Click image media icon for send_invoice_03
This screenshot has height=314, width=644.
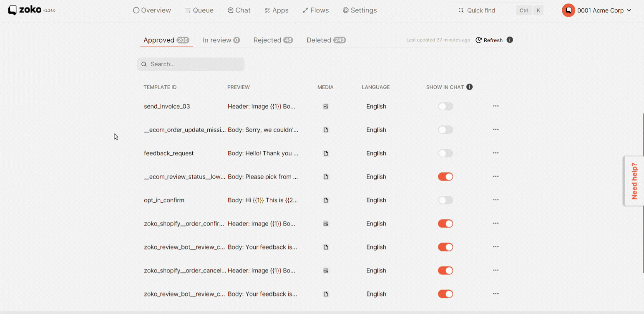tap(326, 107)
